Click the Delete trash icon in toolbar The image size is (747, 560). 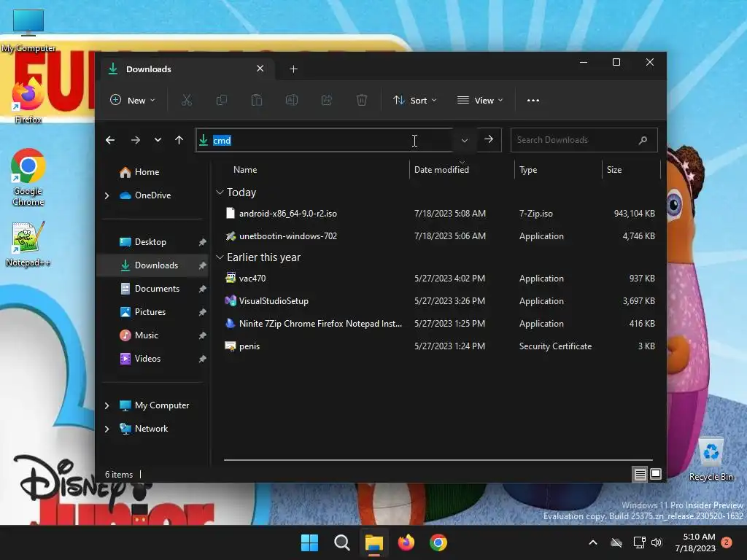click(x=362, y=100)
